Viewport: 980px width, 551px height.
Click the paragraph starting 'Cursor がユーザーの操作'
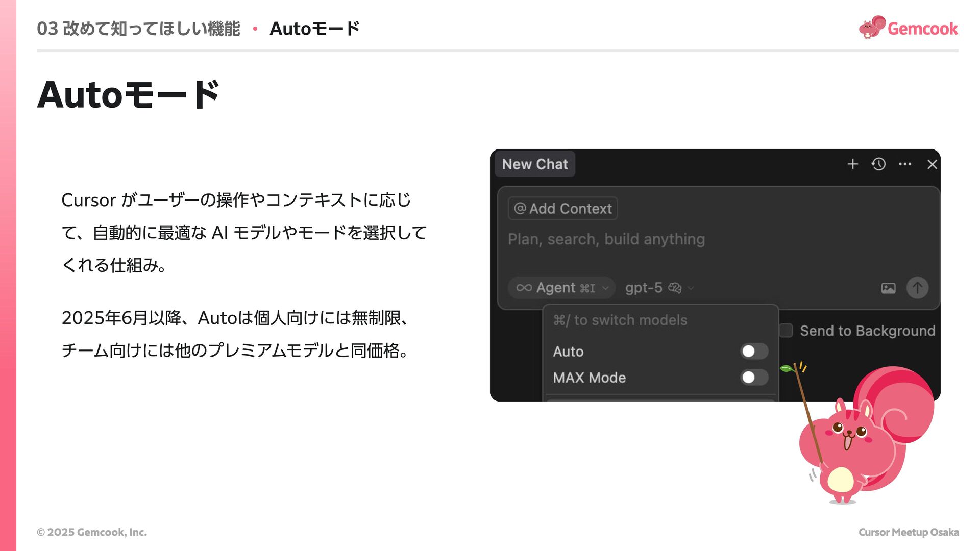click(x=244, y=233)
